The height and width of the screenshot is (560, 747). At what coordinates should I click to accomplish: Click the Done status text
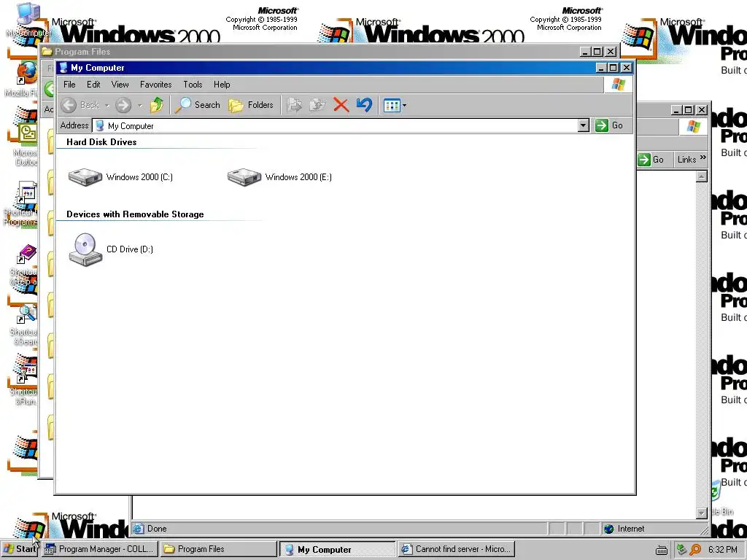[x=157, y=529]
